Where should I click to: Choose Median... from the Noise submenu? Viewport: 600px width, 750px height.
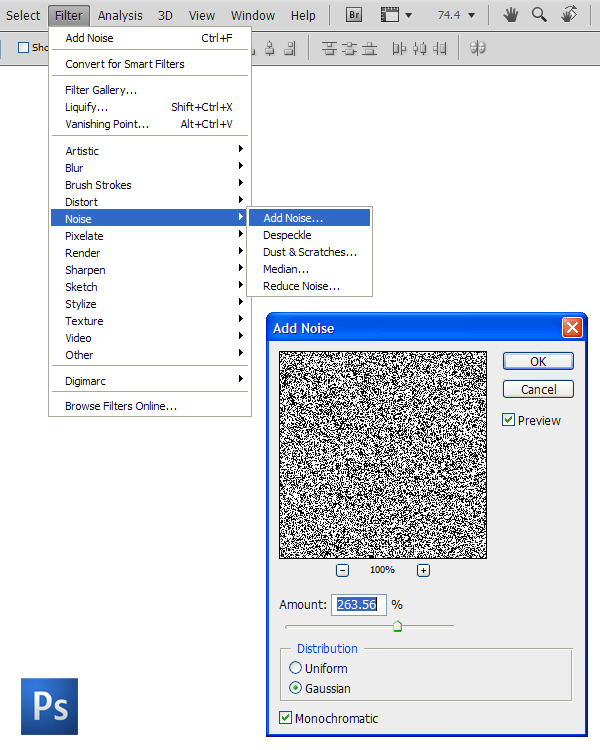point(309,269)
